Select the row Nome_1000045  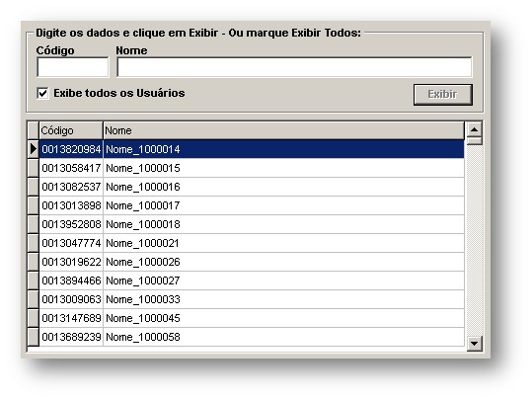click(252, 318)
